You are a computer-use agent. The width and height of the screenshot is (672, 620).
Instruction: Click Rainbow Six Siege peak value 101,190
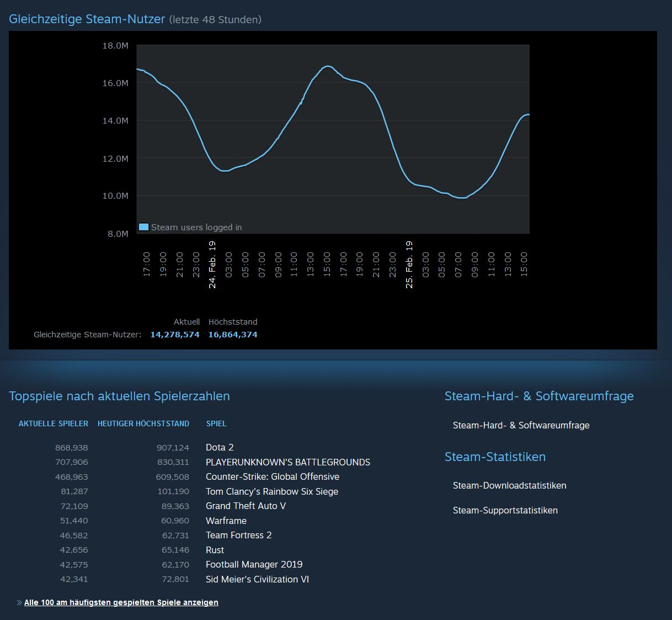pos(173,491)
